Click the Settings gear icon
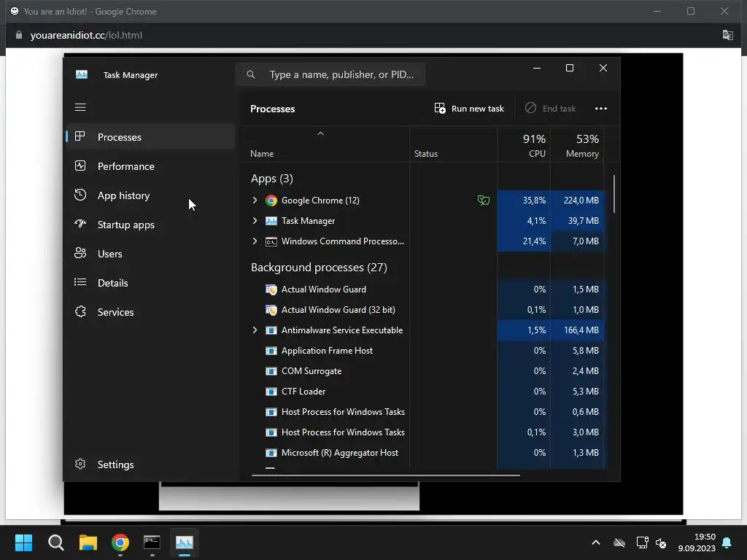Screen dimensions: 747x560 point(80,464)
